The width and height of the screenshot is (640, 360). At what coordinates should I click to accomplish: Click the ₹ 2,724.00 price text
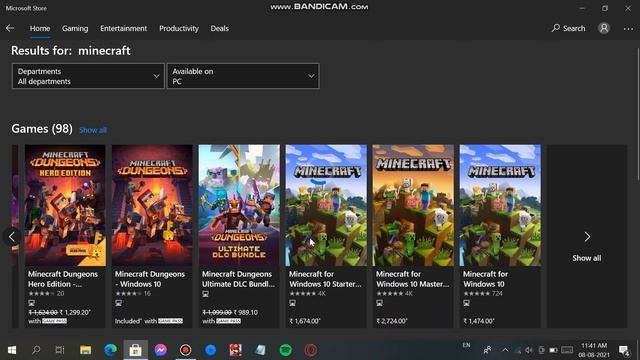point(392,321)
